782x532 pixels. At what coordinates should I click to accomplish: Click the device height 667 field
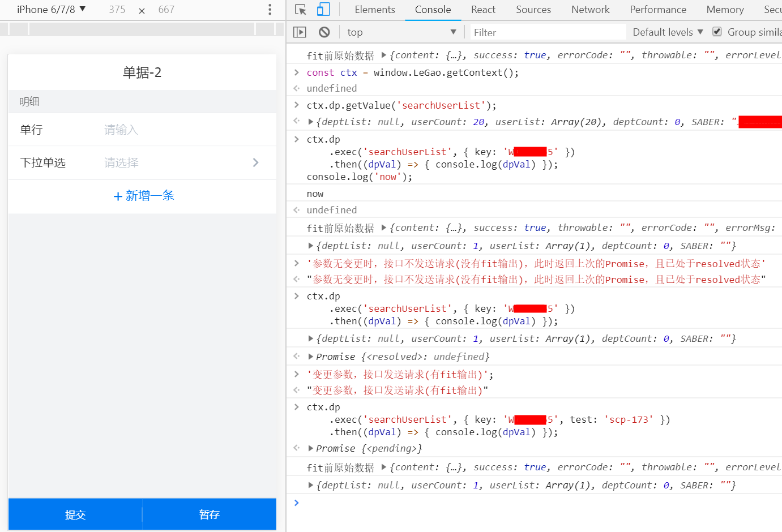coord(166,10)
